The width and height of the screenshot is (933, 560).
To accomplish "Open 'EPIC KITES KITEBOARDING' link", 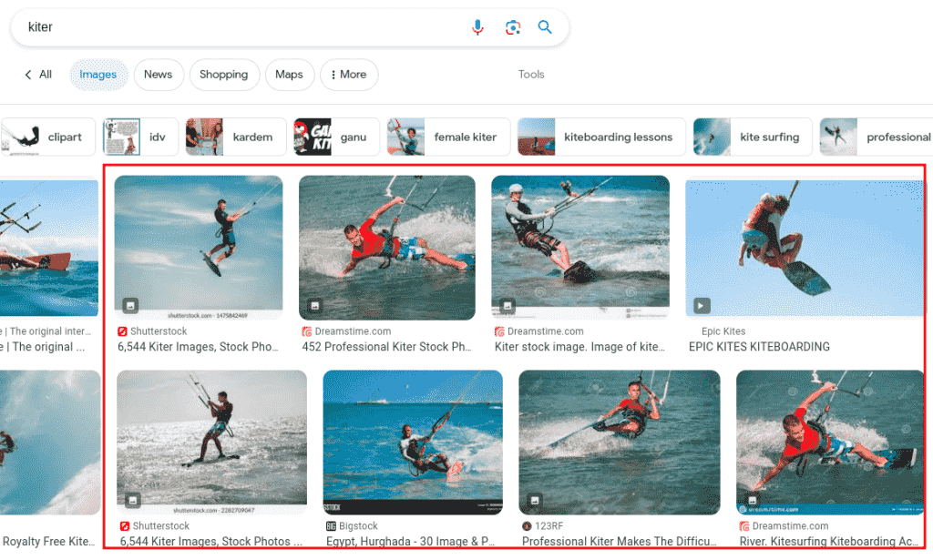I will 759,347.
